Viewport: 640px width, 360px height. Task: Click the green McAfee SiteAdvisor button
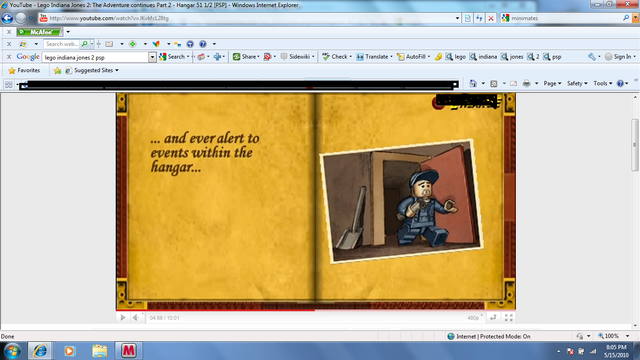[x=40, y=32]
